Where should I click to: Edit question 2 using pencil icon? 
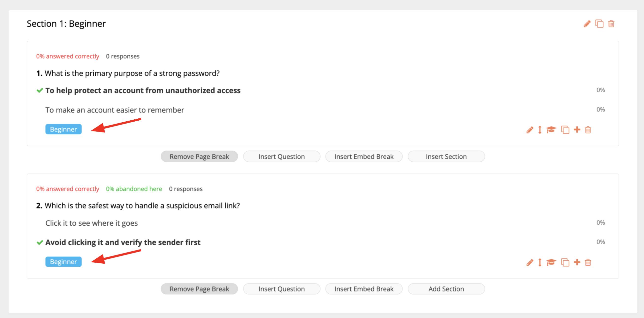coord(530,262)
